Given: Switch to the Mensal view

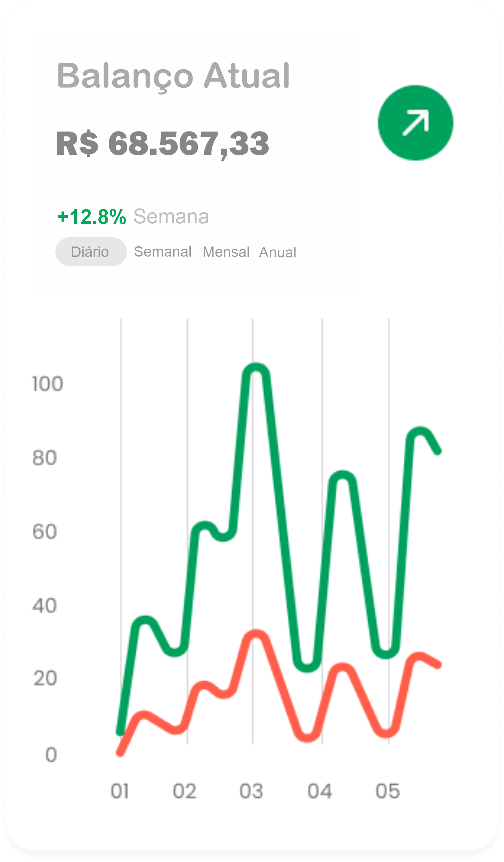Looking at the screenshot, I should pos(226,252).
